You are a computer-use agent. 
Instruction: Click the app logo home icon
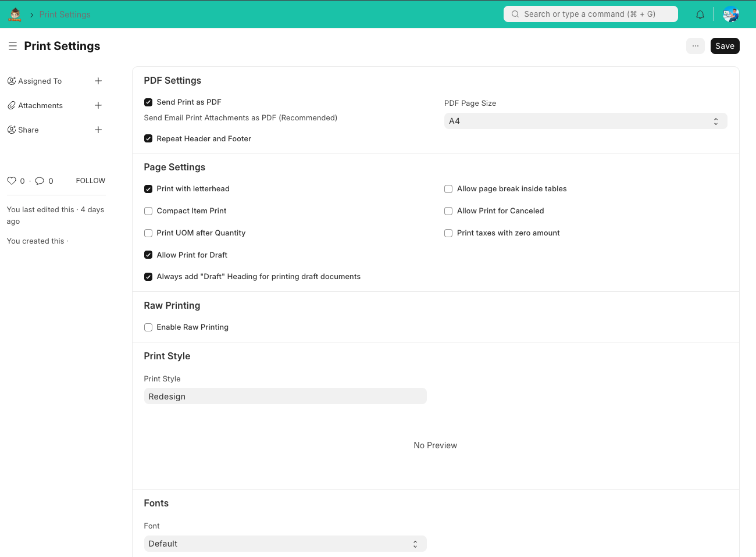click(x=15, y=15)
